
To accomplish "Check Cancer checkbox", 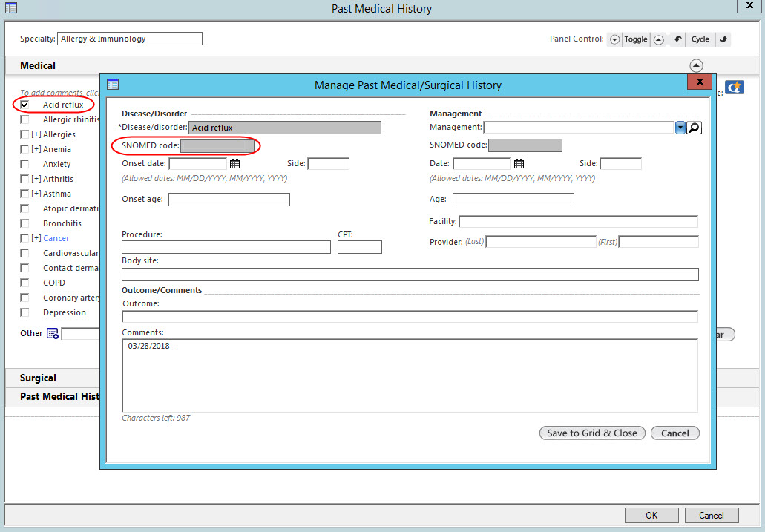I will 24,238.
